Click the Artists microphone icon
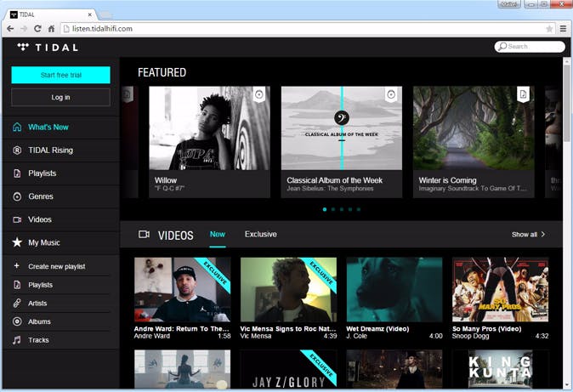The height and width of the screenshot is (392, 573). 17,304
